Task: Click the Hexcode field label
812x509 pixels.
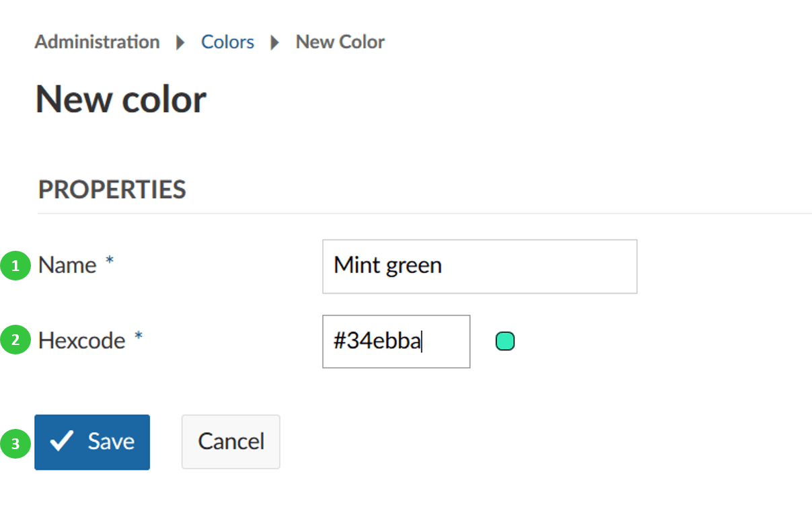Action: pos(81,341)
